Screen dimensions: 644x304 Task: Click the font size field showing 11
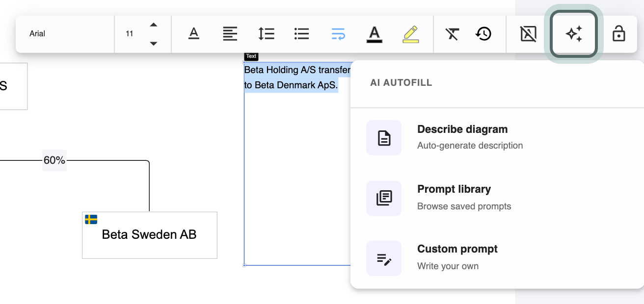pos(130,34)
